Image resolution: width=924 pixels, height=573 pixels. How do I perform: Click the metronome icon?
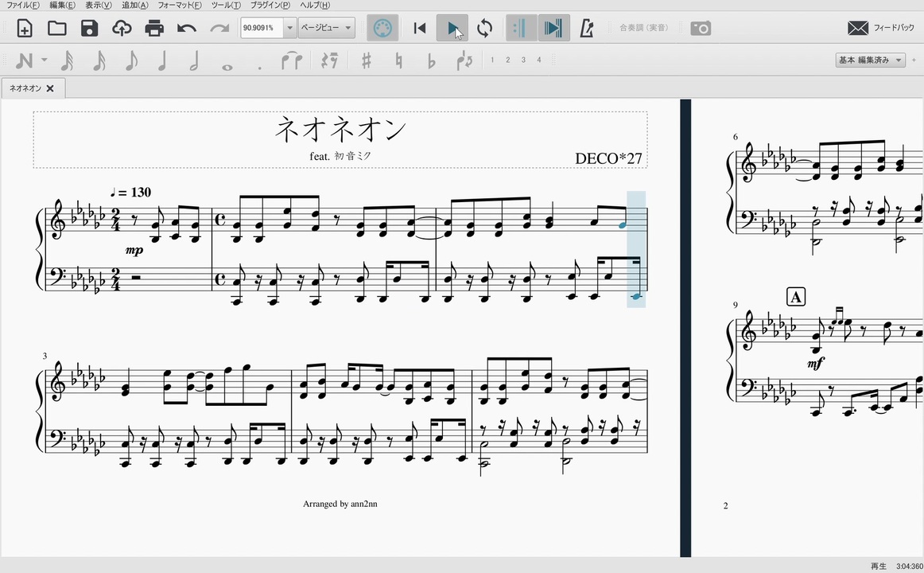[x=587, y=29]
